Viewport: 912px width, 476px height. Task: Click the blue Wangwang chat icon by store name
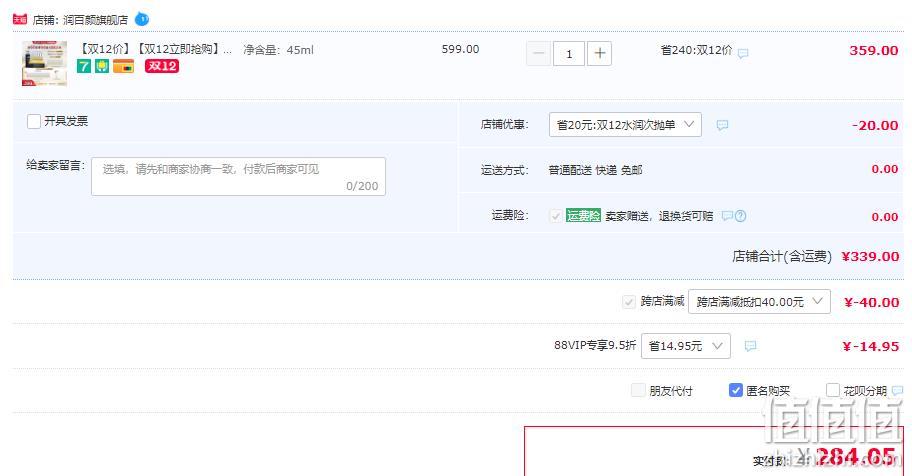pos(142,19)
